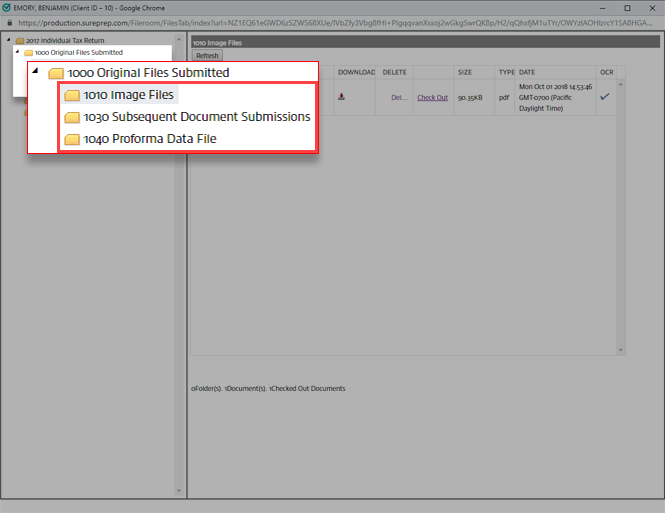Click the Check Out link
The image size is (665, 513).
[432, 97]
